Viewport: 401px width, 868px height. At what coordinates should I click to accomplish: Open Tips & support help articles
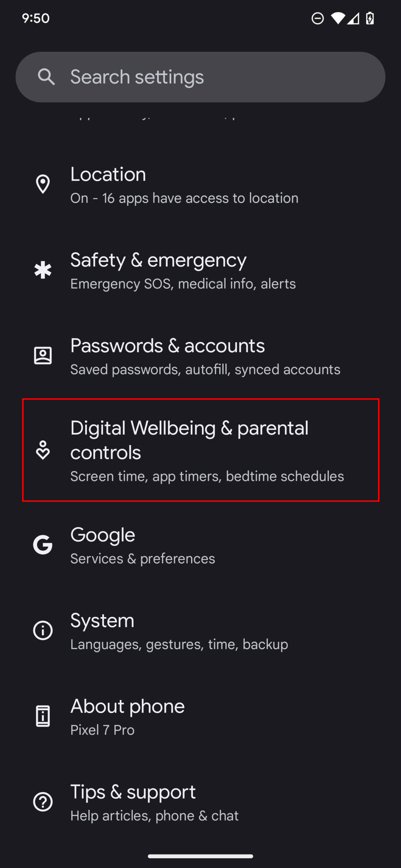pos(200,802)
